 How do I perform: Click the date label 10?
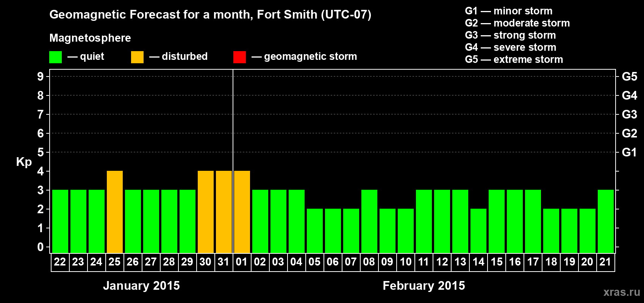tap(405, 262)
